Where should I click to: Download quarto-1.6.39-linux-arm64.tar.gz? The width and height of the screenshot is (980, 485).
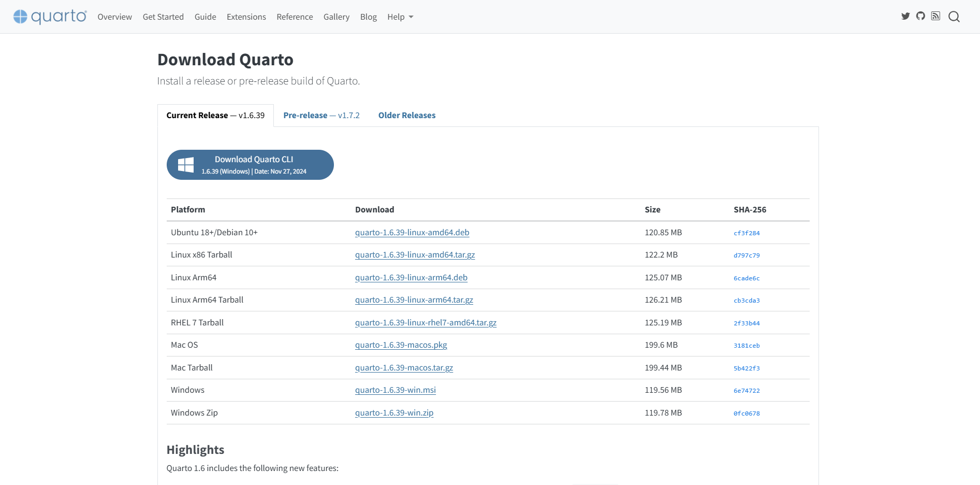tap(414, 300)
